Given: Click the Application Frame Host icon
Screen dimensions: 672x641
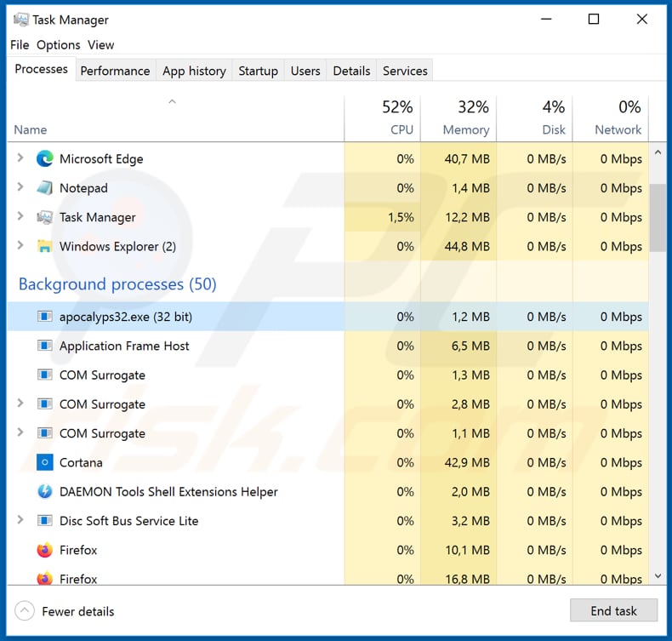Looking at the screenshot, I should click(44, 346).
